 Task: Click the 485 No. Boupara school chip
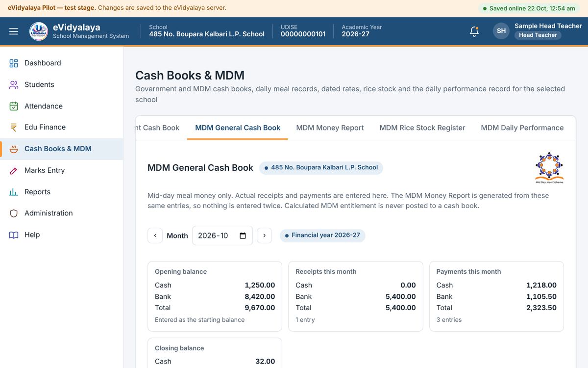click(321, 168)
